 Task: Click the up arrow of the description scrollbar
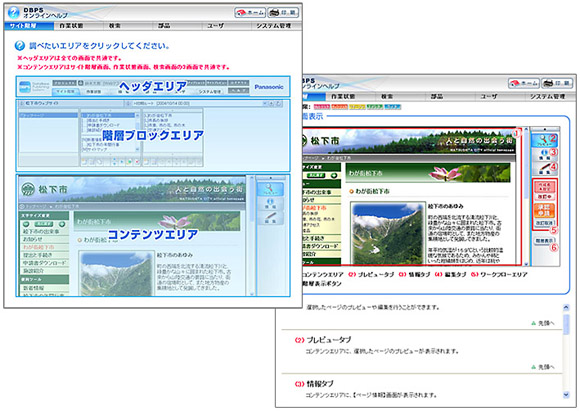[566, 307]
